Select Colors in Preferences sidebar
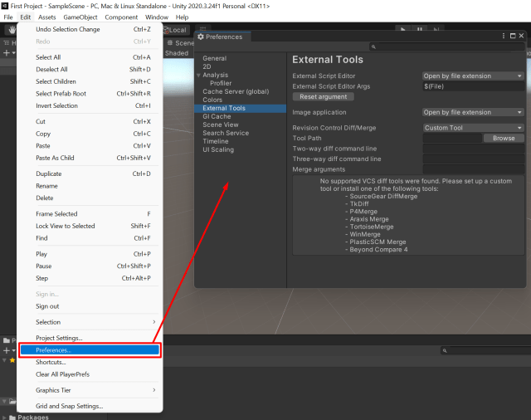Viewport: 531px width, 420px height. point(212,100)
